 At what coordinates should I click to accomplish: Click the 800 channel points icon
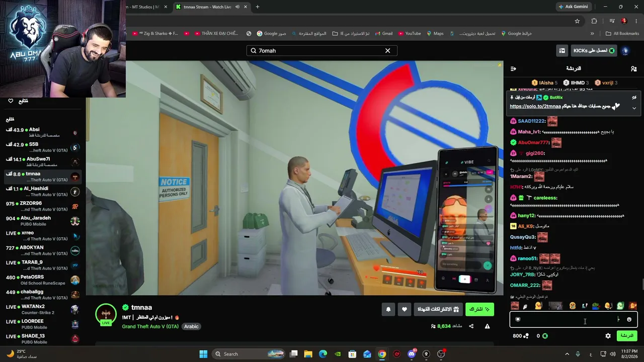tap(526, 336)
